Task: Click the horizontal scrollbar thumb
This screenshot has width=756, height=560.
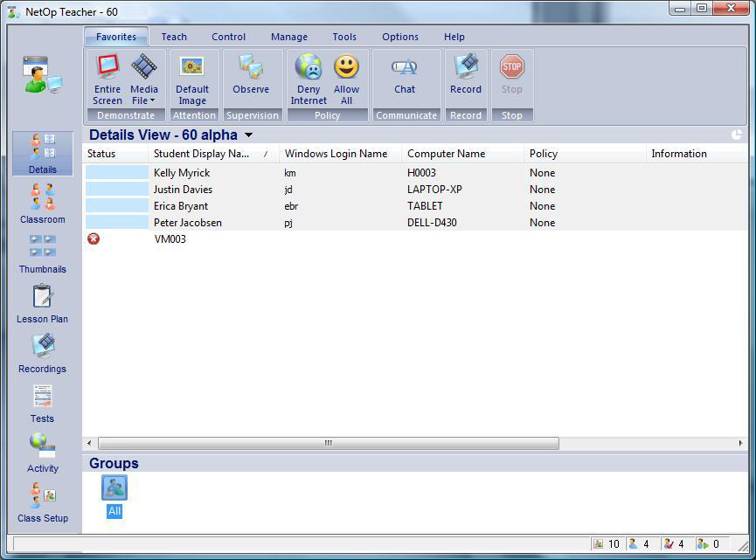Action: tap(329, 443)
